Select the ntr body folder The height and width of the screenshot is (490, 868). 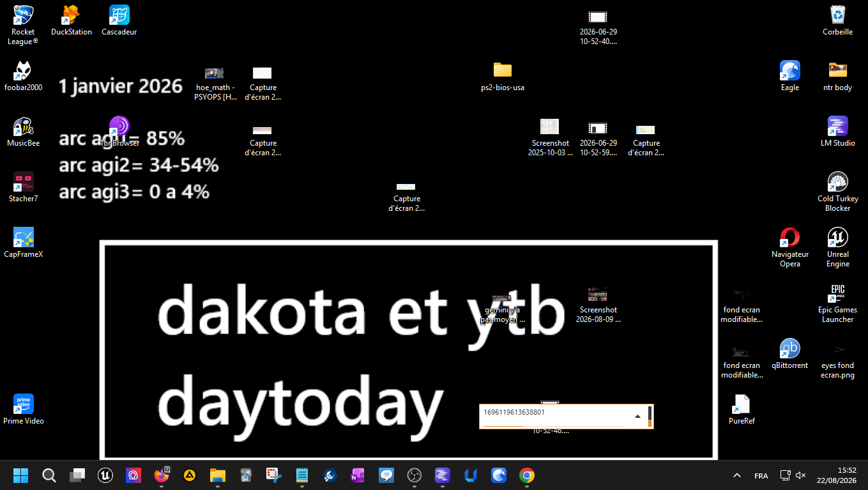coord(837,77)
